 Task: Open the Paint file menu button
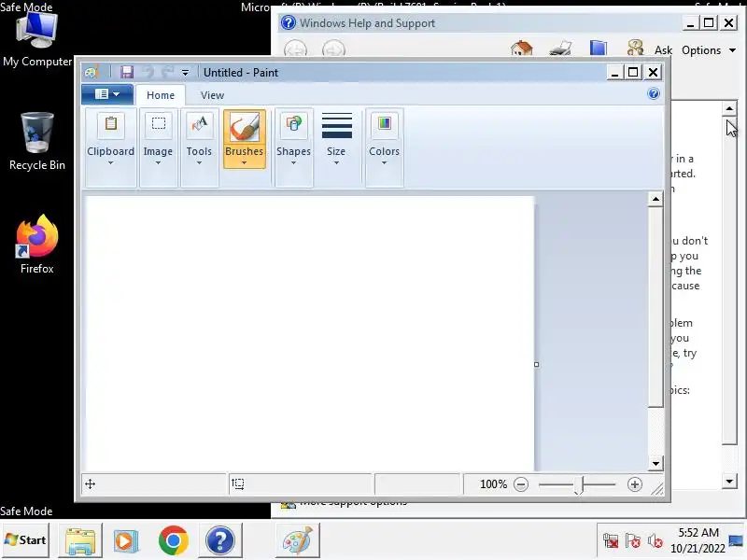coord(107,94)
